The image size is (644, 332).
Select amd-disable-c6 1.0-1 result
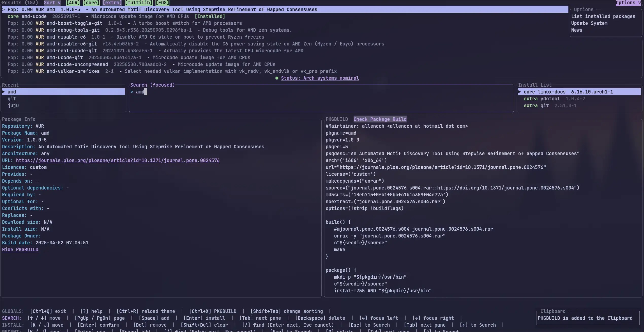285,37
